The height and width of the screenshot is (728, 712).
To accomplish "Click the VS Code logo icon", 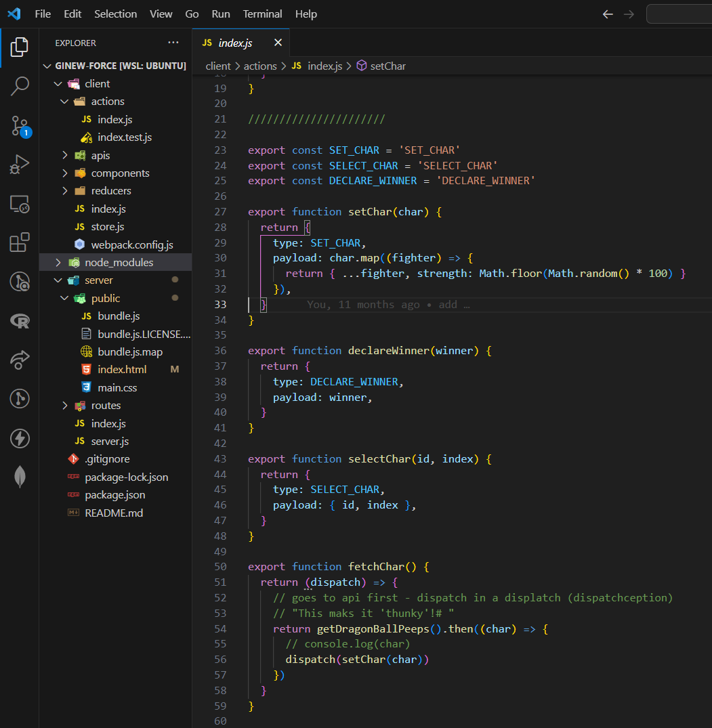I will pyautogui.click(x=14, y=14).
